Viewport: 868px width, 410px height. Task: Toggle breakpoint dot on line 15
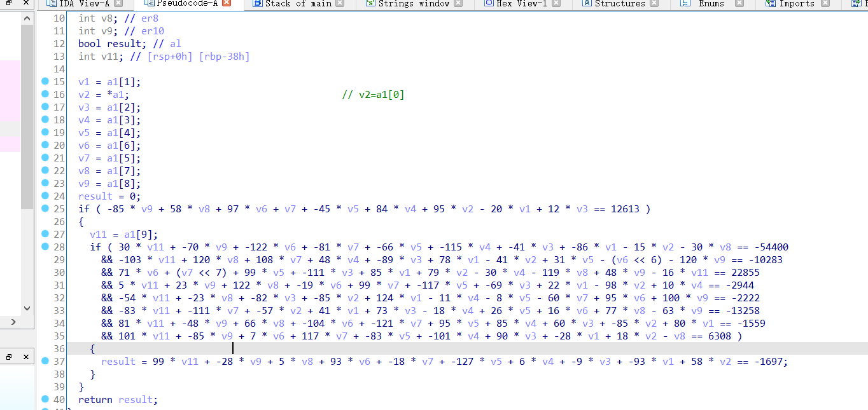tap(45, 81)
